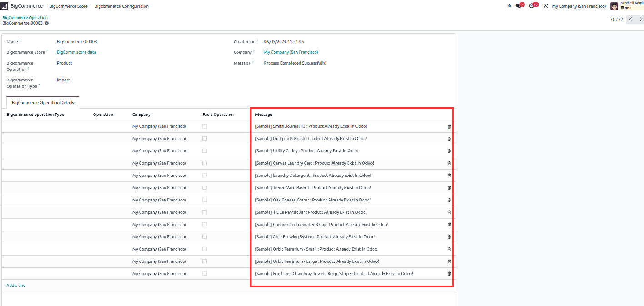644x306 pixels.
Task: Open the BigComm store data link
Action: [x=76, y=52]
